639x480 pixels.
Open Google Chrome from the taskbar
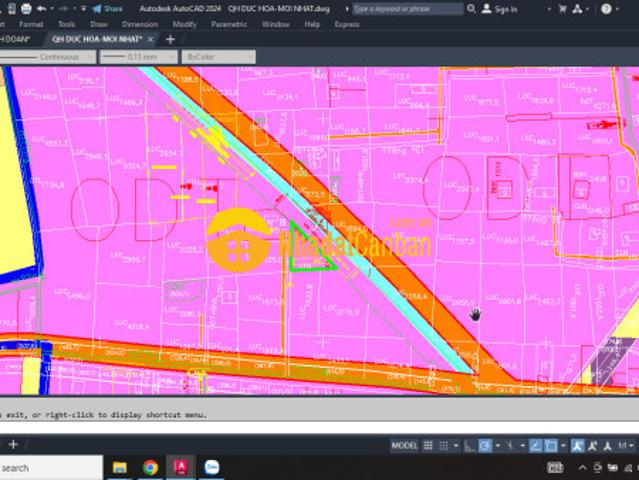[x=150, y=467]
